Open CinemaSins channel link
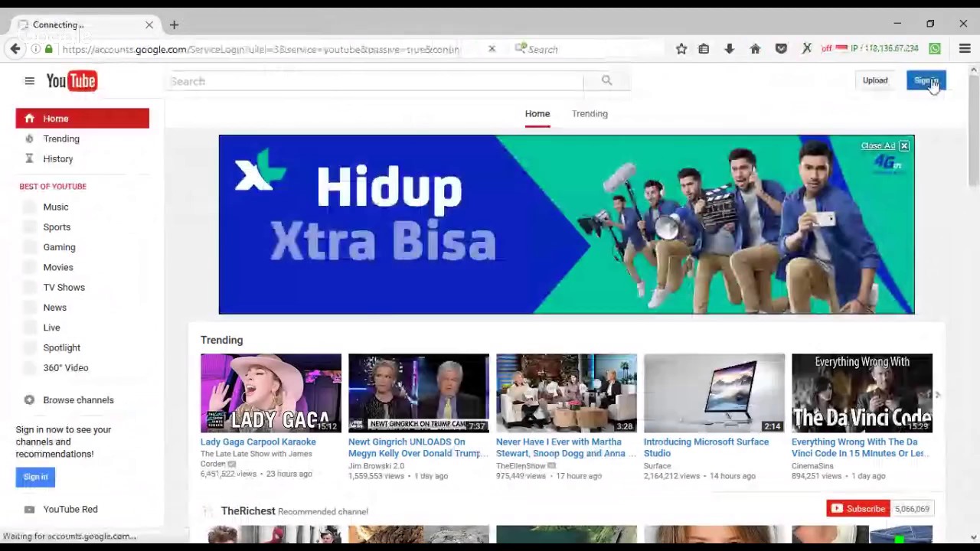 tap(812, 465)
